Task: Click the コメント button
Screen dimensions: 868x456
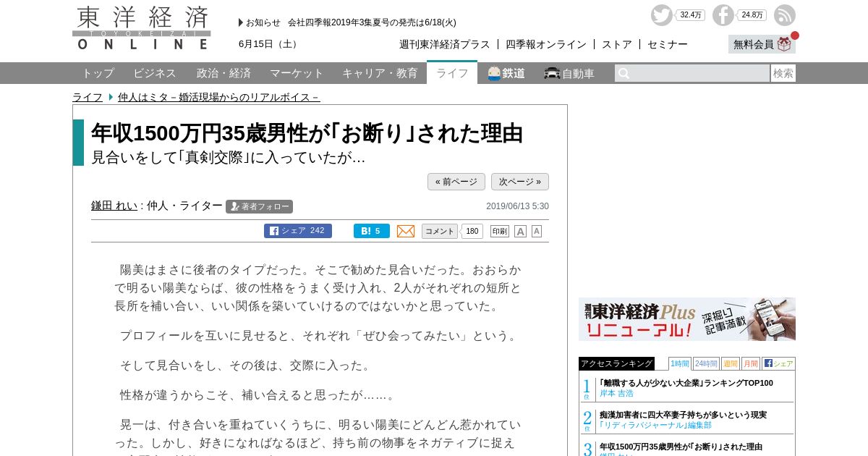Action: point(440,231)
